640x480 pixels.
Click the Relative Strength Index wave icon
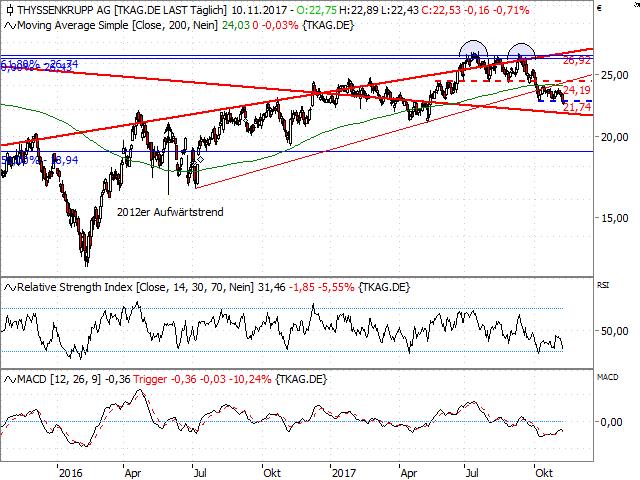pyautogui.click(x=10, y=288)
